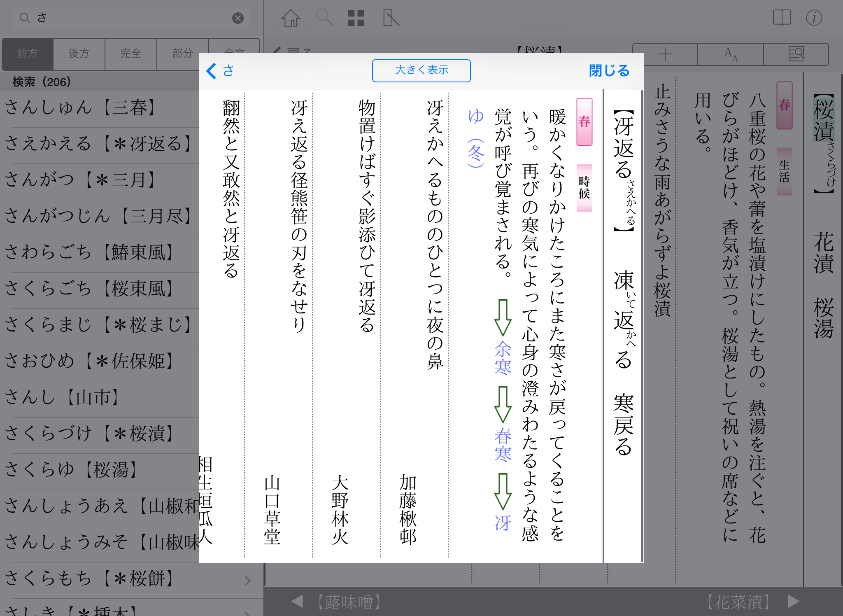Switch to 後方 search mode
This screenshot has width=843, height=616.
click(x=79, y=54)
